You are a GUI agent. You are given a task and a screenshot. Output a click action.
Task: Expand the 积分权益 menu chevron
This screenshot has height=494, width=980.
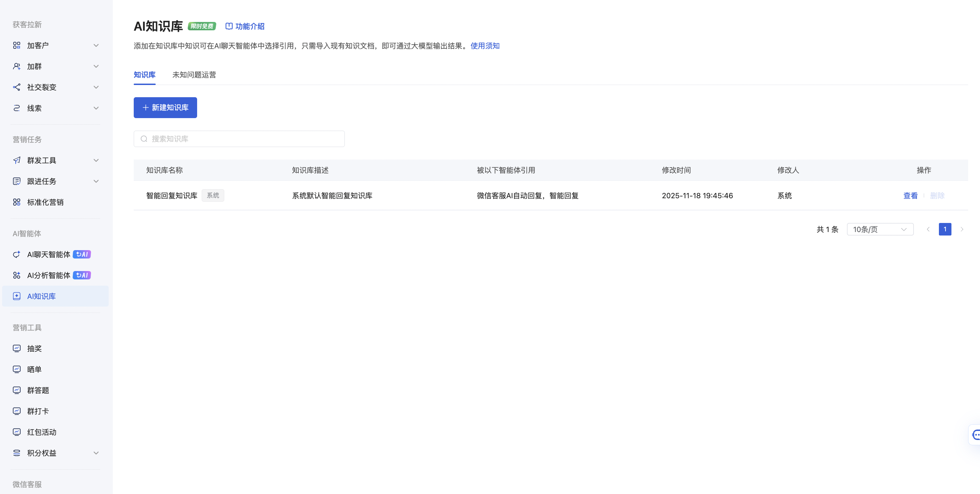click(x=96, y=453)
